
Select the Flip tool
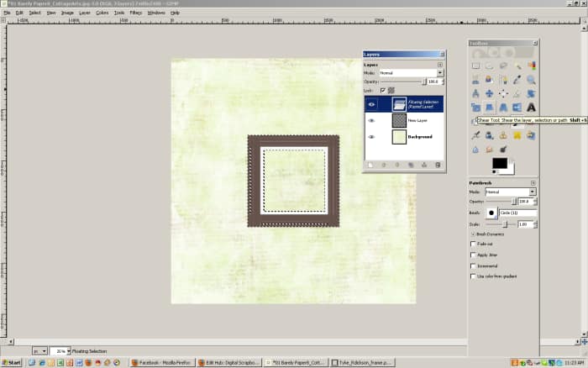517,108
